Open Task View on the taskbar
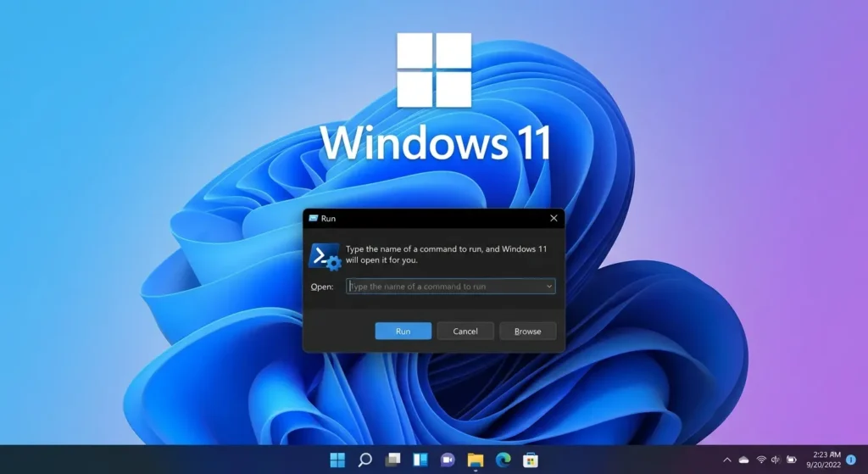 [x=392, y=460]
